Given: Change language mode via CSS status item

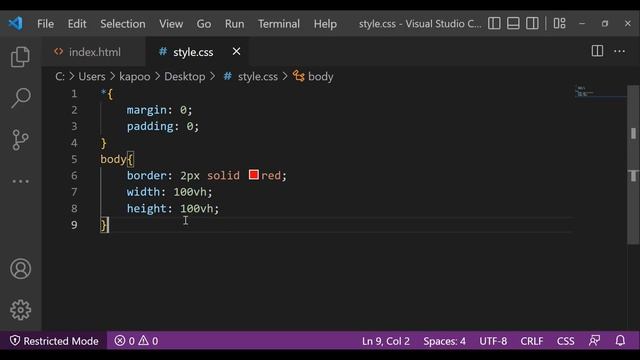Looking at the screenshot, I should coord(565,341).
